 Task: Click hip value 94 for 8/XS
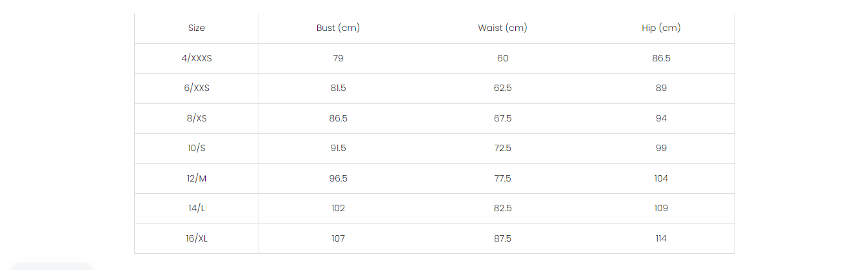(661, 118)
